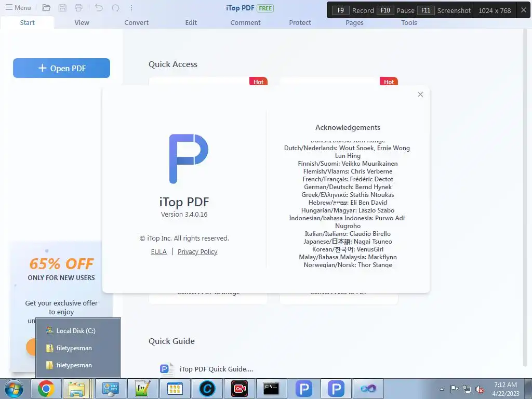Close the screen recorder overlay bar
This screenshot has height=399, width=532.
click(524, 10)
